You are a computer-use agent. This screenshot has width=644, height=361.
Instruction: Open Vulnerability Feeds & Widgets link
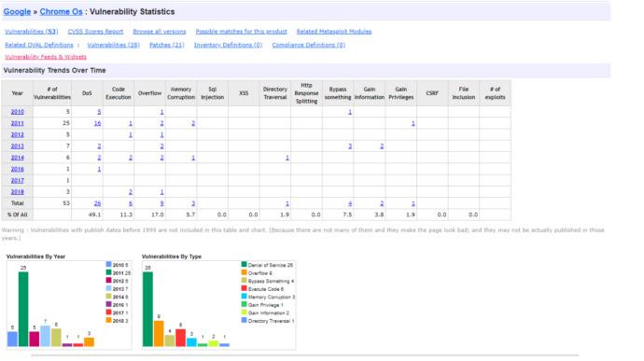click(46, 57)
